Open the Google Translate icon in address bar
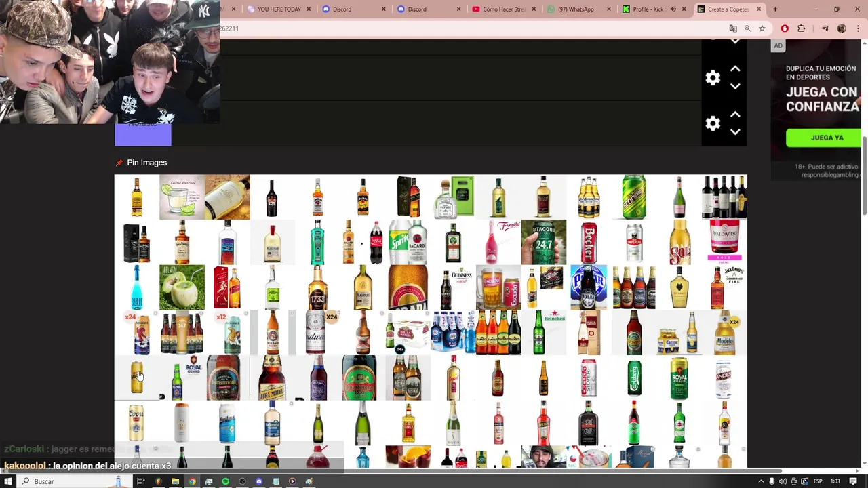 coord(733,28)
